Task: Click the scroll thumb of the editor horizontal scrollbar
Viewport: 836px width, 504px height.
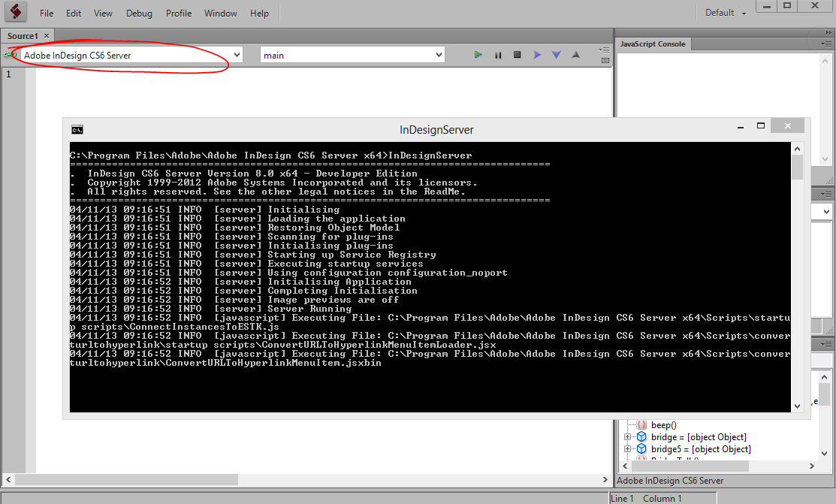Action: 126,479
